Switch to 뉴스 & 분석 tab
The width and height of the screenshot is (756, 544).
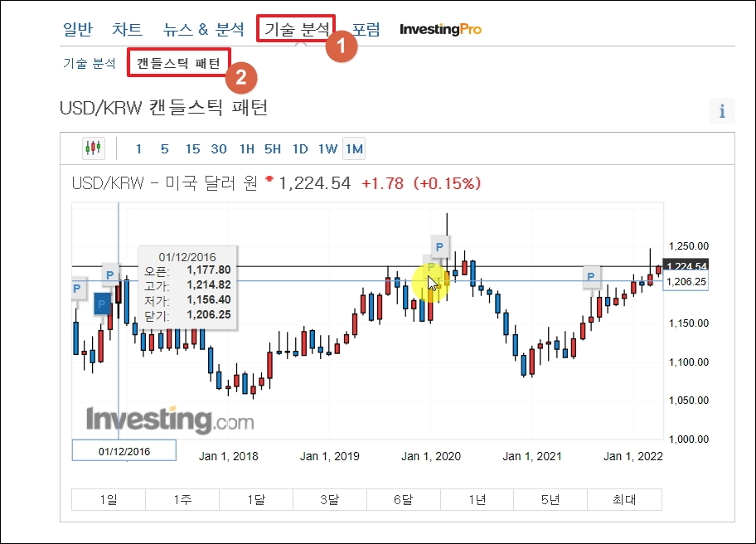click(203, 29)
